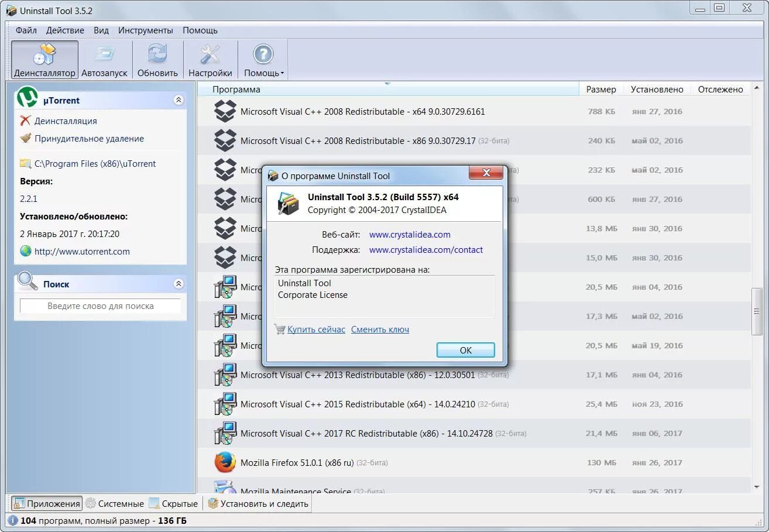Viewport: 769px width, 532px height.
Task: Open the Помощь menu in menu bar
Action: pyautogui.click(x=200, y=30)
